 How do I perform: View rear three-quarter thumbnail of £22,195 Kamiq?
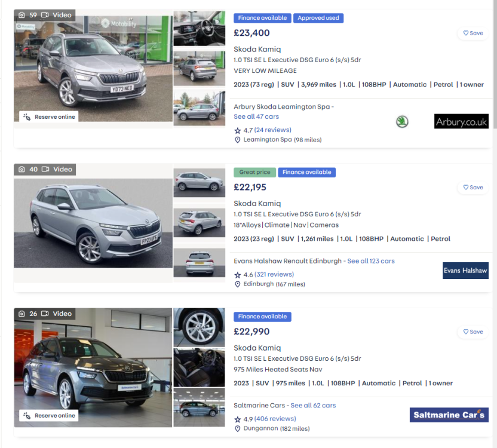click(x=200, y=223)
